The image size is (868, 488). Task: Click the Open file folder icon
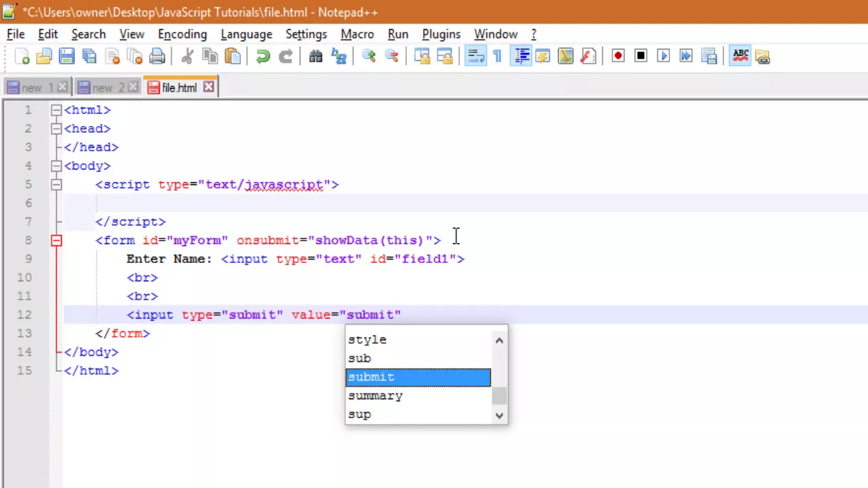tap(44, 56)
